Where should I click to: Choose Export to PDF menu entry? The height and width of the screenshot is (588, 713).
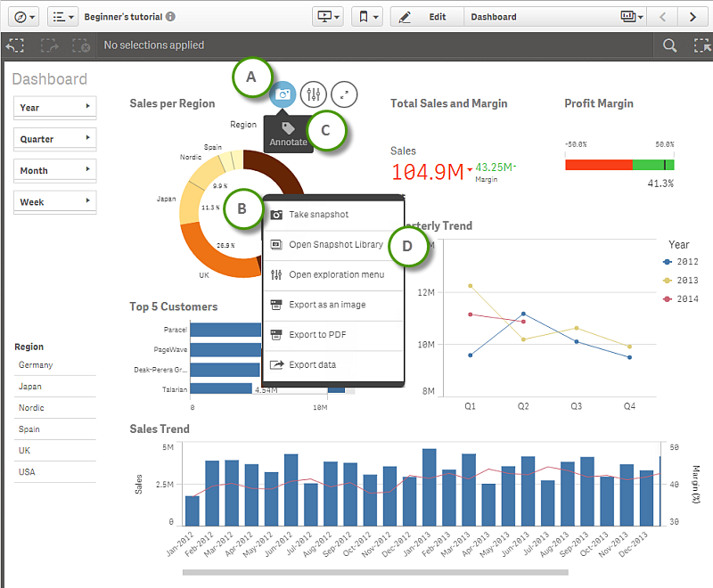pos(319,335)
